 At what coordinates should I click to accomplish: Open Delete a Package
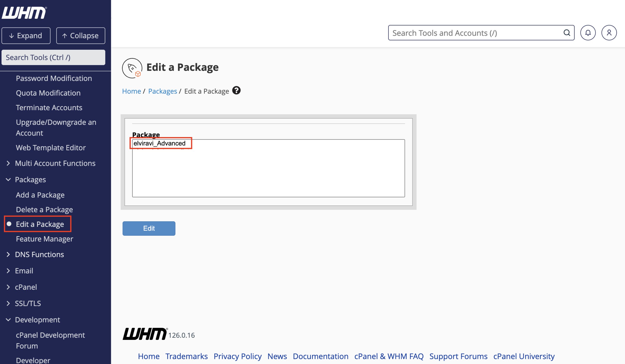[44, 210]
